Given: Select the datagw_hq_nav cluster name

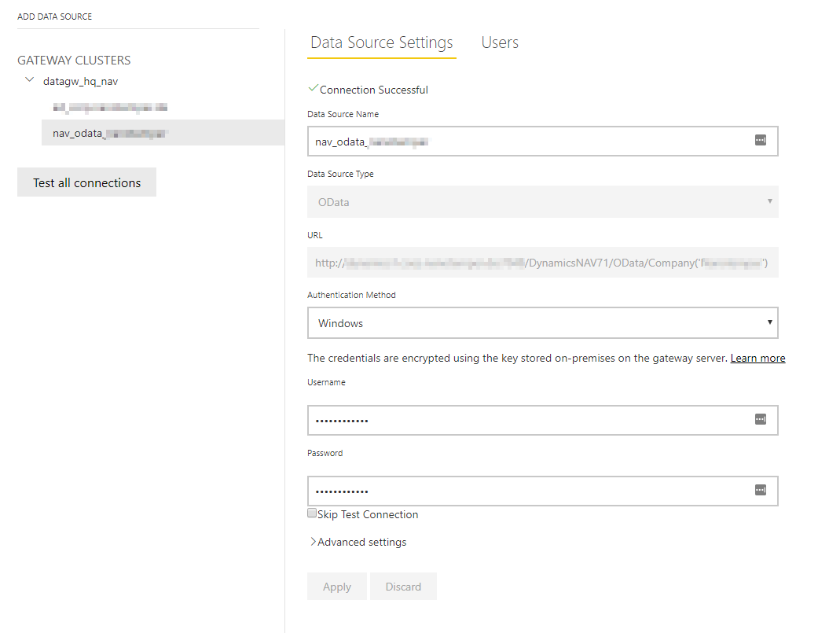Looking at the screenshot, I should [80, 82].
